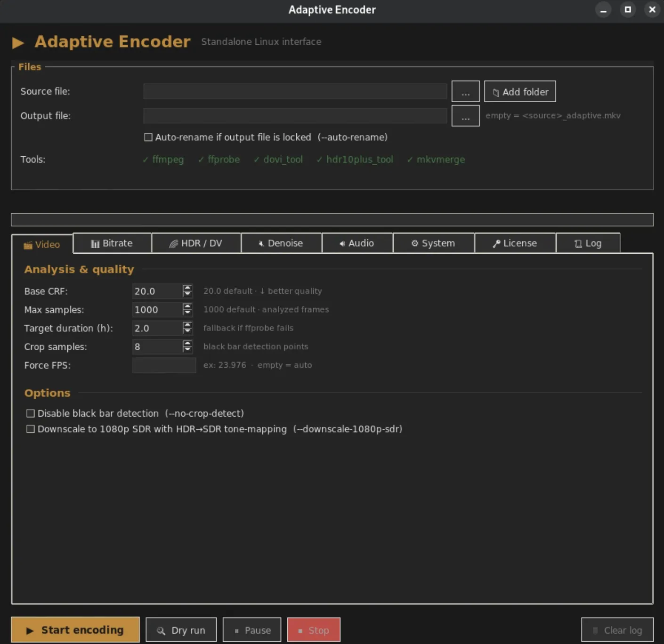Switch to the Log tab
Image resolution: width=664 pixels, height=644 pixels.
(588, 243)
